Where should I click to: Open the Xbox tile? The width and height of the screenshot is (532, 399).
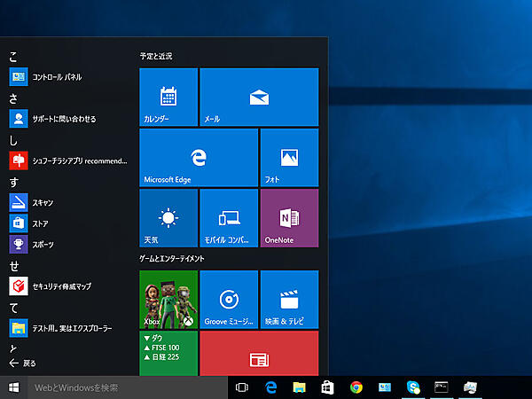[x=168, y=300]
